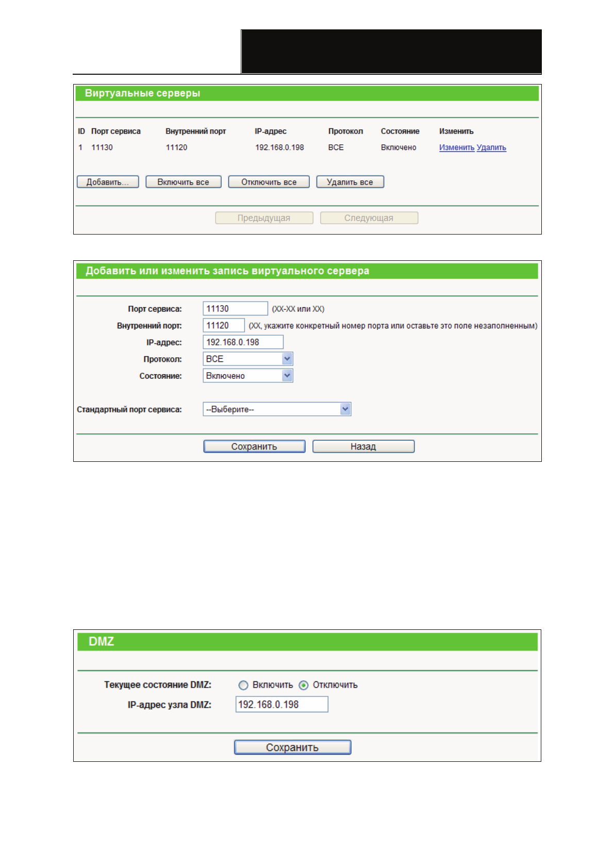614x868 pixels.
Task: Click the Назад button
Action: click(363, 446)
